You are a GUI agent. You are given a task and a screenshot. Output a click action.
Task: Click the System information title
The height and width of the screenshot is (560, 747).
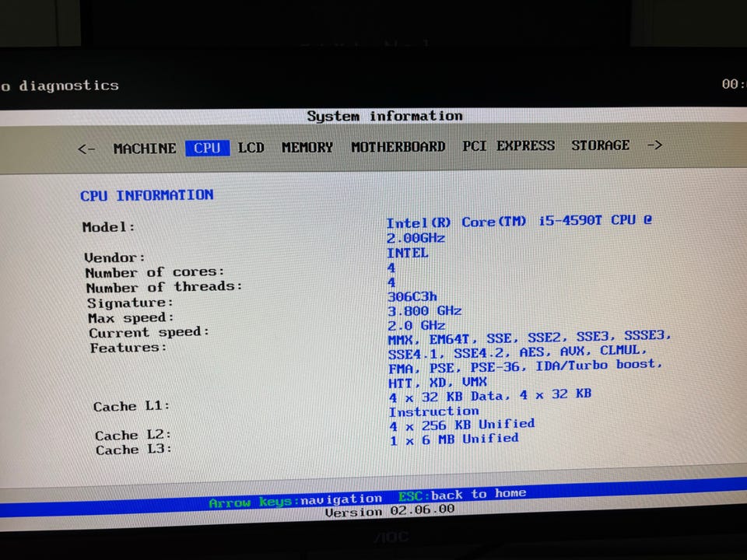[384, 116]
